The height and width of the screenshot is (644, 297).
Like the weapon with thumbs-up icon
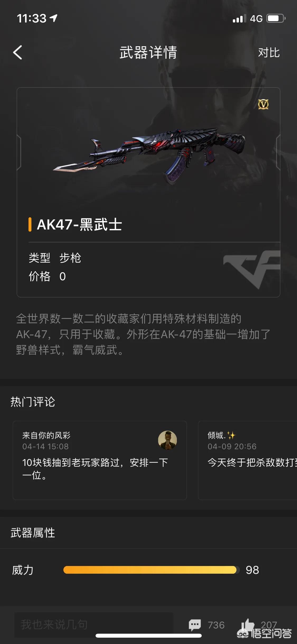pos(247,625)
